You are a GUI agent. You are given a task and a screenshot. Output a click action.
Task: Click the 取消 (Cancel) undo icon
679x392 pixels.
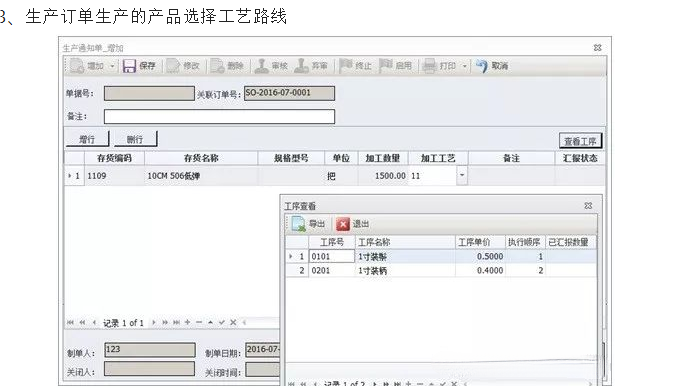pyautogui.click(x=482, y=66)
